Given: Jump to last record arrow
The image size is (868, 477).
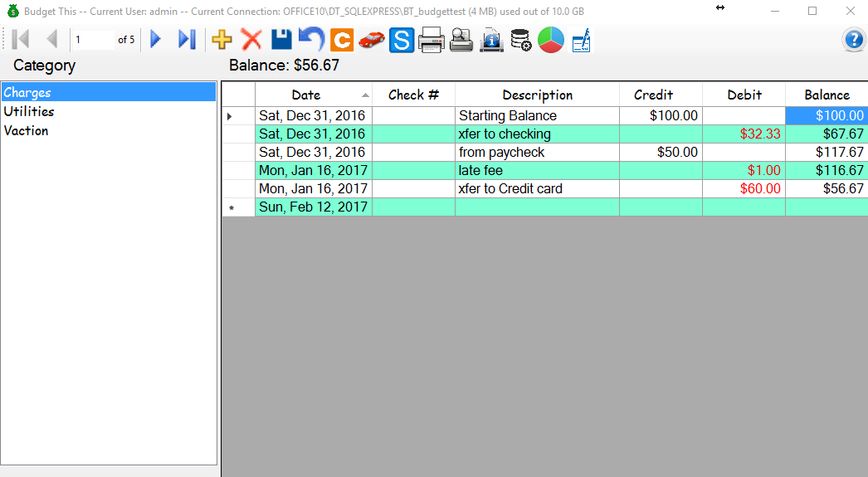Looking at the screenshot, I should pos(187,39).
